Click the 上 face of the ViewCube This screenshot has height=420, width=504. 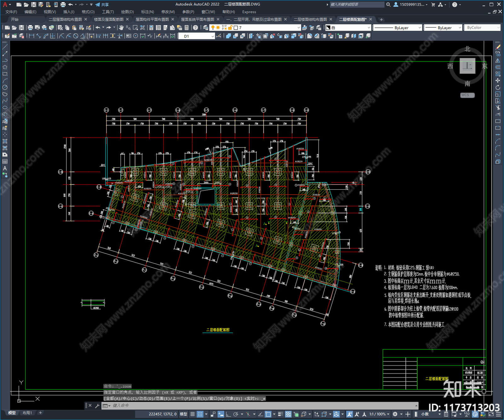click(467, 66)
